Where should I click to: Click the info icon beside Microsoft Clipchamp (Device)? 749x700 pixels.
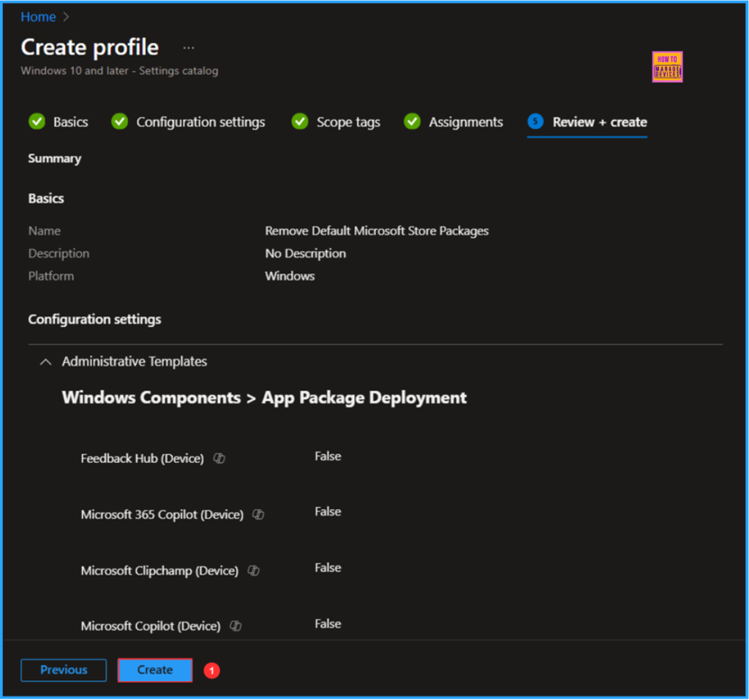point(253,571)
